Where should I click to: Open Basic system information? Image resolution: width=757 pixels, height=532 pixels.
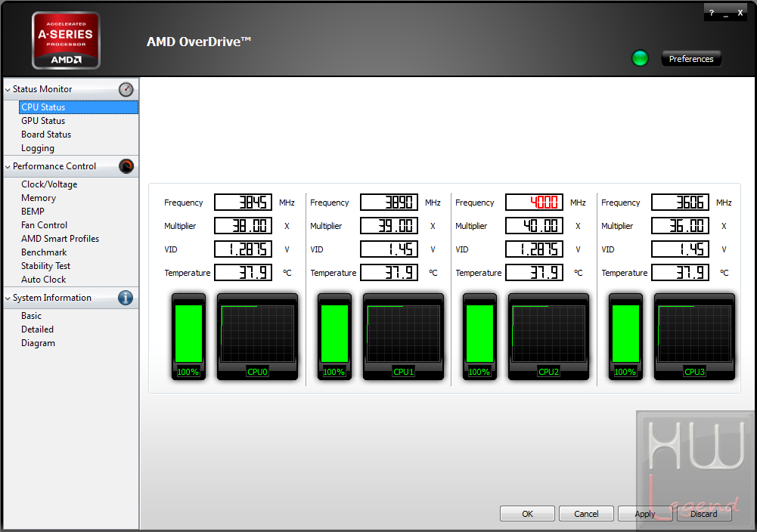[31, 316]
